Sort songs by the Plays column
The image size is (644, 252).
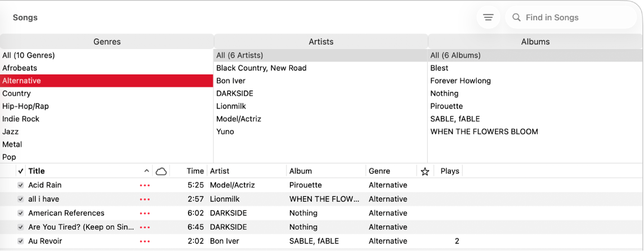coord(450,171)
